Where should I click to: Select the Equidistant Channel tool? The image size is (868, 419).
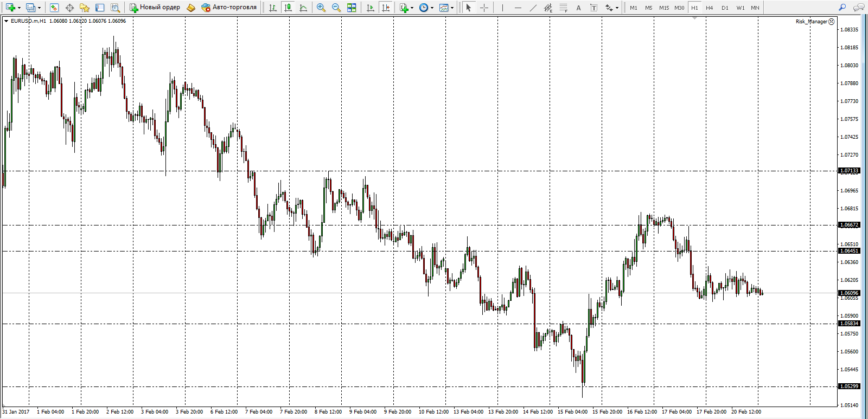click(548, 8)
